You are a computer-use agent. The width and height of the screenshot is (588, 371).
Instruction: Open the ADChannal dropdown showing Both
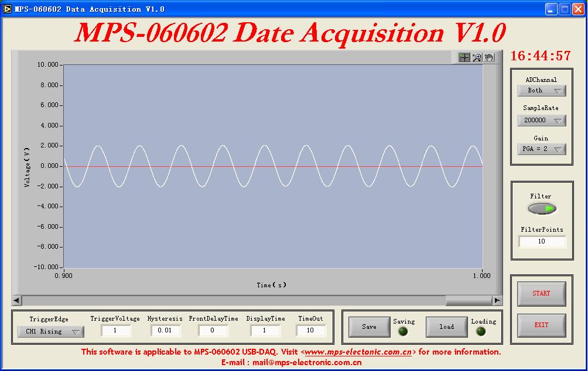coord(542,91)
